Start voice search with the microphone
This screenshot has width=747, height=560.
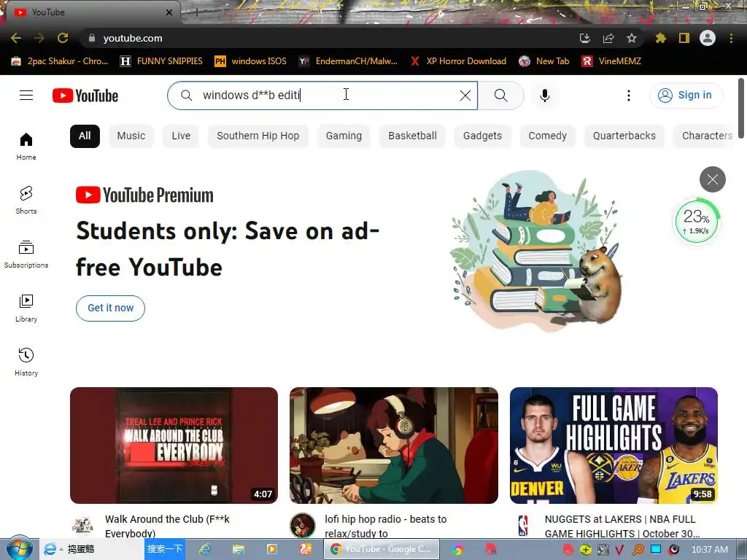[544, 96]
